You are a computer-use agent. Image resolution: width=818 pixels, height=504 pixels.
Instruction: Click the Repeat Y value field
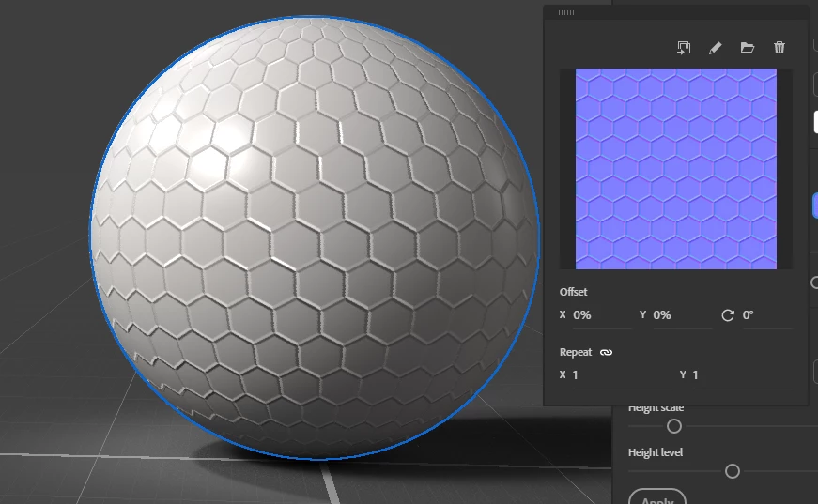click(742, 375)
